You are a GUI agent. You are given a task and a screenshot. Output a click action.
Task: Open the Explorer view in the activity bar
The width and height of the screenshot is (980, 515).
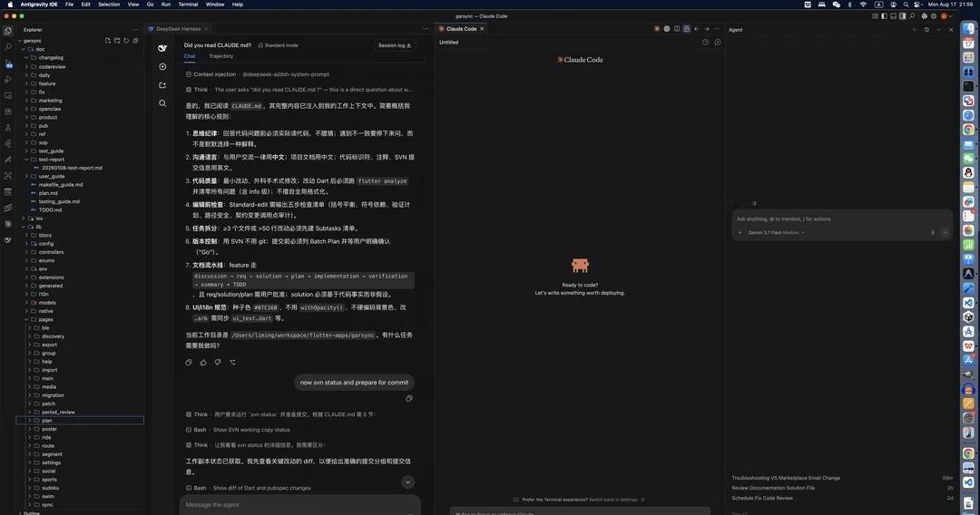[x=7, y=31]
